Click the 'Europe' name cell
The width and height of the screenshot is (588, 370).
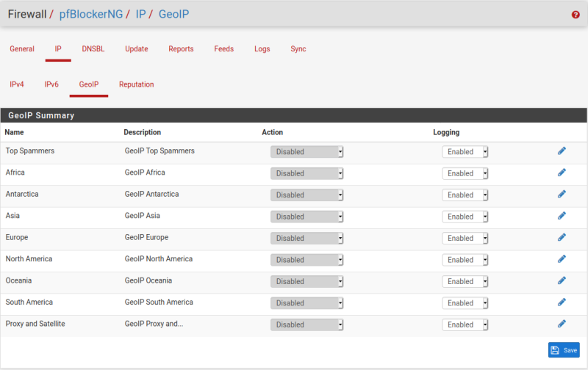(x=16, y=237)
